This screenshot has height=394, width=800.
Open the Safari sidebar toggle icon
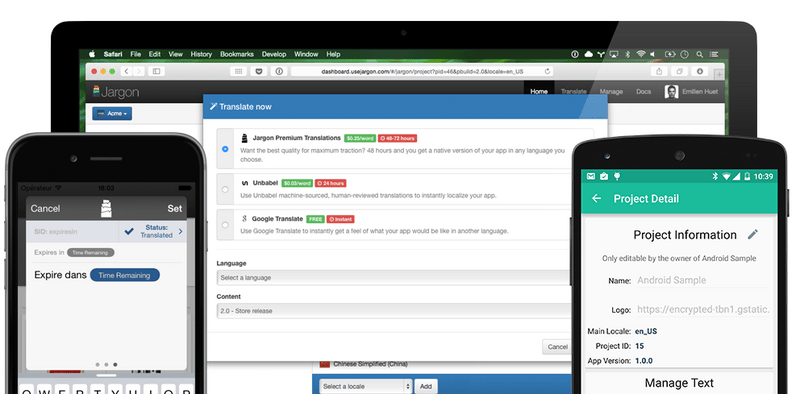[157, 71]
